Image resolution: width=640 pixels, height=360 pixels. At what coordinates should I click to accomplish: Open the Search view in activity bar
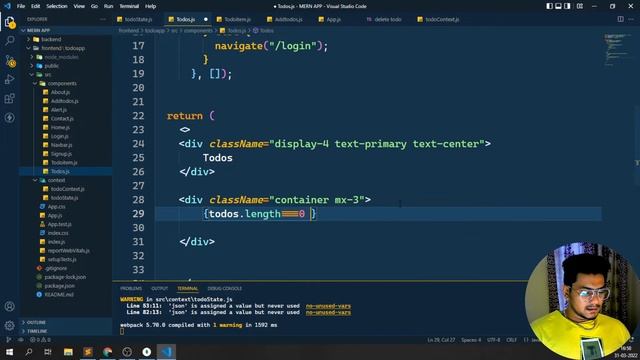tap(10, 40)
